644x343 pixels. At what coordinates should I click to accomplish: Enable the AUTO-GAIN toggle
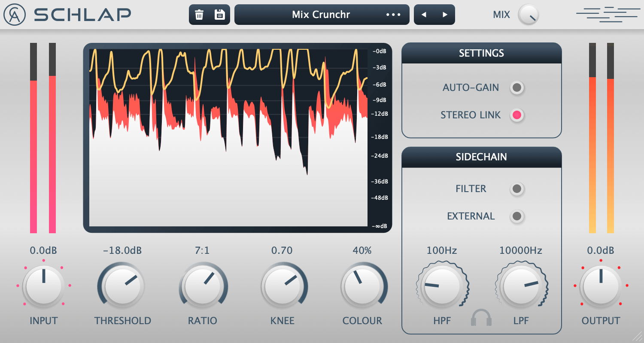pos(517,87)
